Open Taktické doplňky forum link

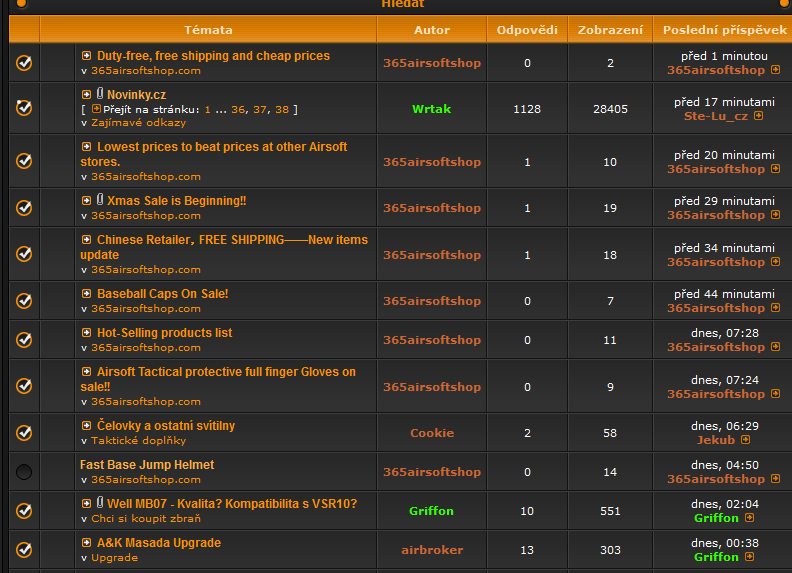tap(138, 440)
